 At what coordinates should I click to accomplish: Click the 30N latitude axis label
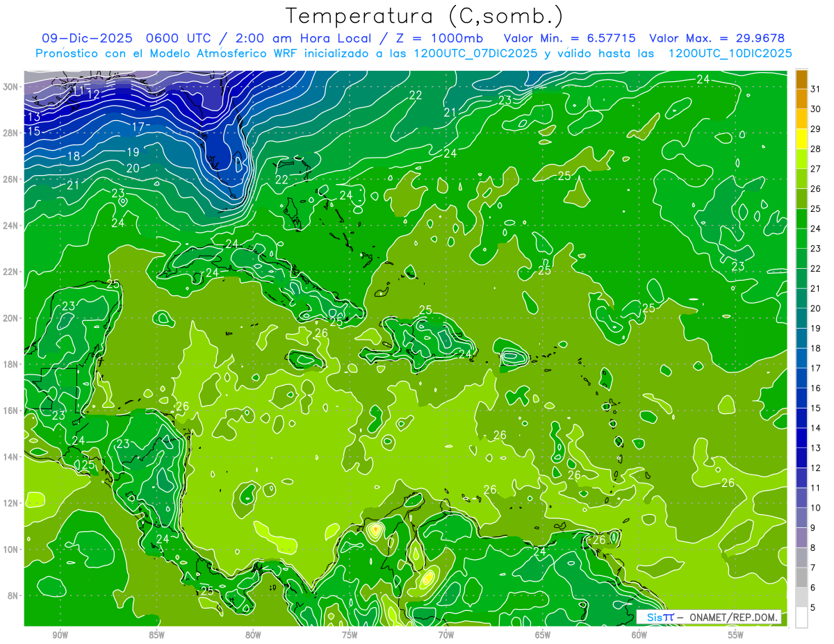11,87
